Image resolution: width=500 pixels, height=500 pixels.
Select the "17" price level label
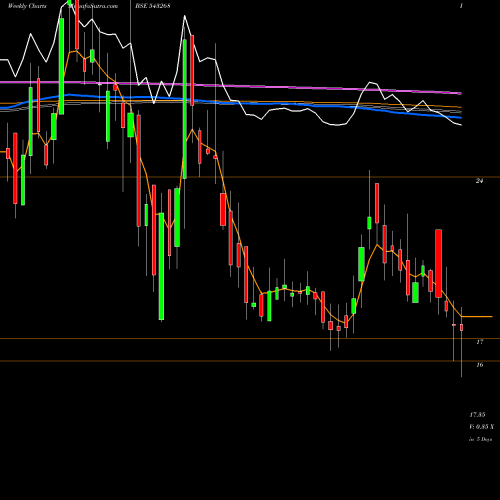(479, 342)
